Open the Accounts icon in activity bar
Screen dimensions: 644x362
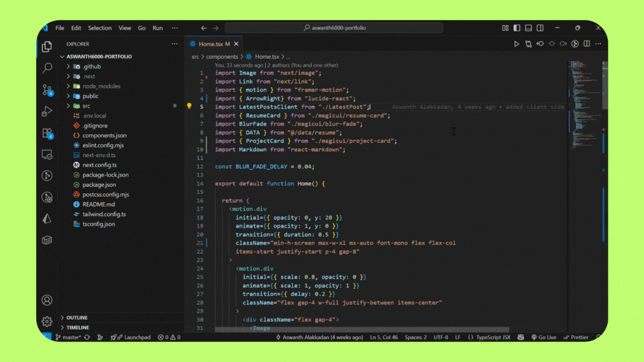(47, 301)
